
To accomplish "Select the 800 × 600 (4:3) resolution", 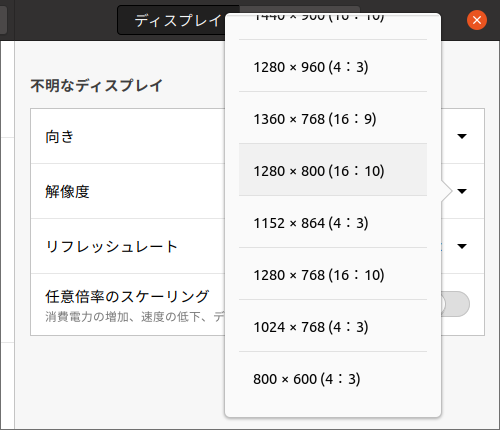I will 333,379.
